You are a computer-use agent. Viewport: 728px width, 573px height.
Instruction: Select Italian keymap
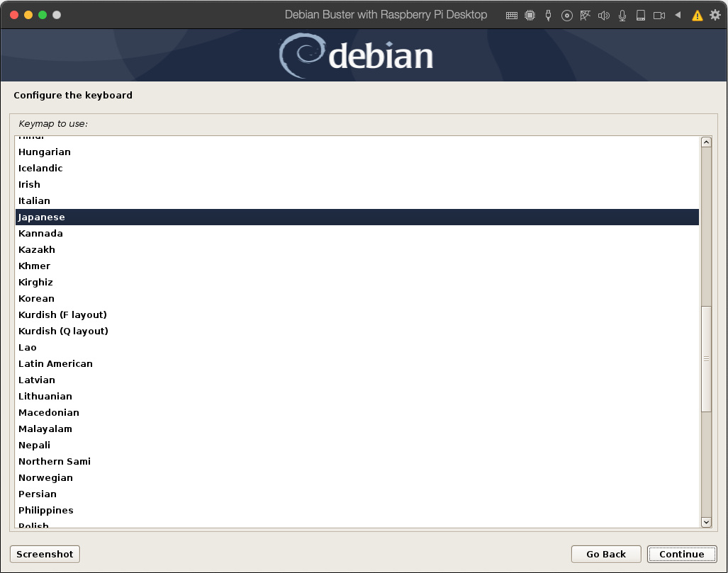click(357, 200)
